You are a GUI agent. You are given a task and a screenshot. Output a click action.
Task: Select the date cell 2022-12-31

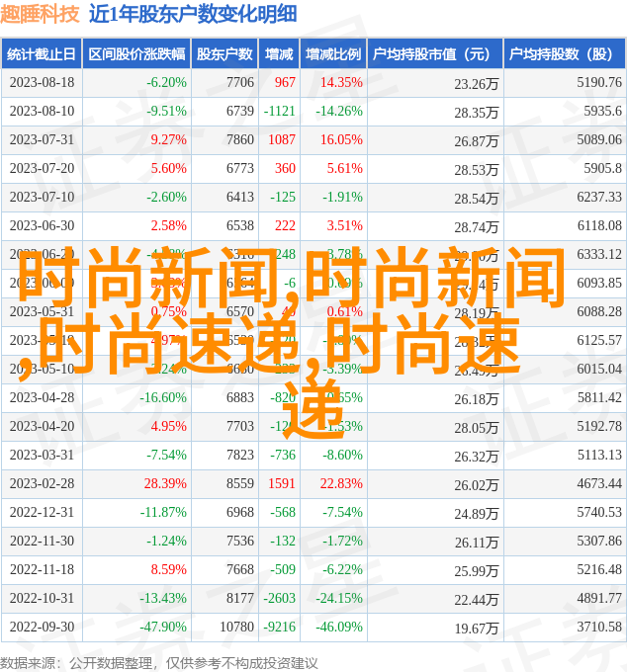42,513
